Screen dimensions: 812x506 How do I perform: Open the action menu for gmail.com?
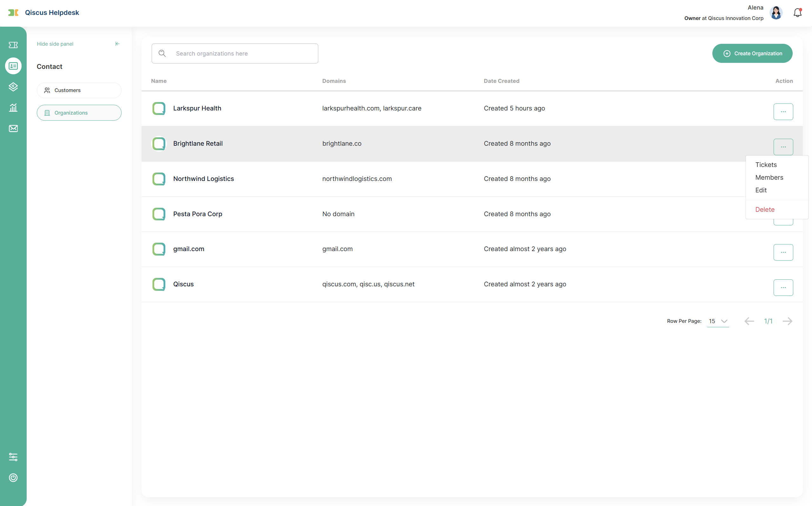[783, 252]
